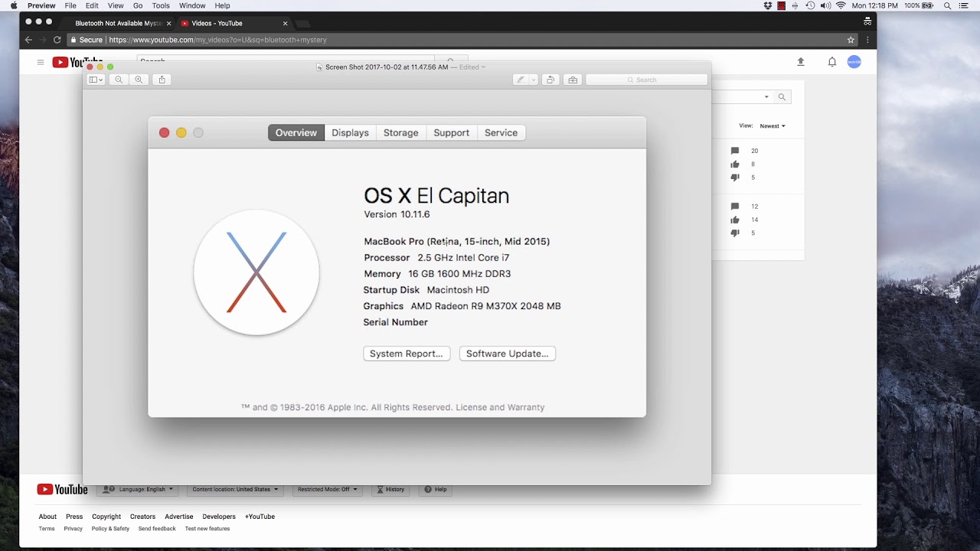The height and width of the screenshot is (551, 980).
Task: Open the Time Machine menu bar icon
Action: [810, 5]
